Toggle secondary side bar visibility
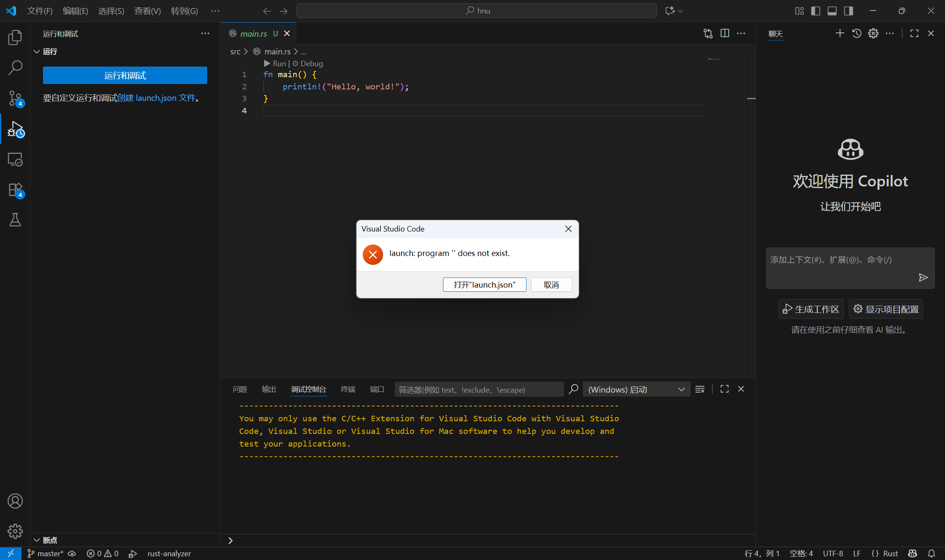The width and height of the screenshot is (945, 560). tap(848, 11)
